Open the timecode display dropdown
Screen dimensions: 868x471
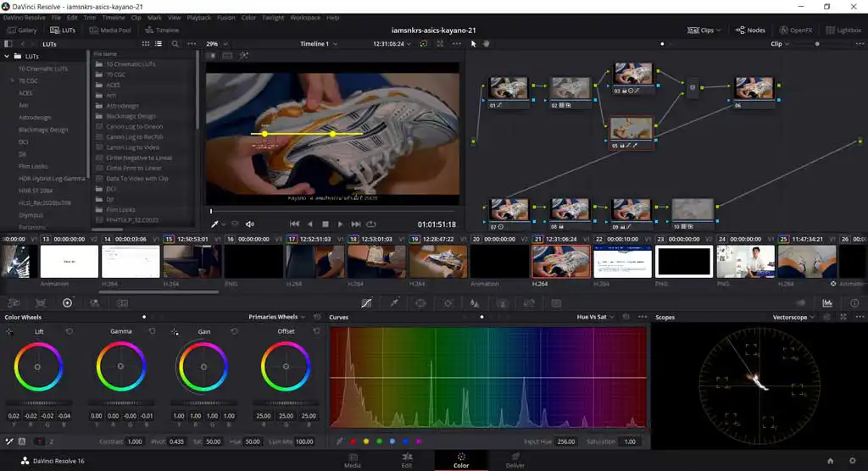click(x=392, y=44)
